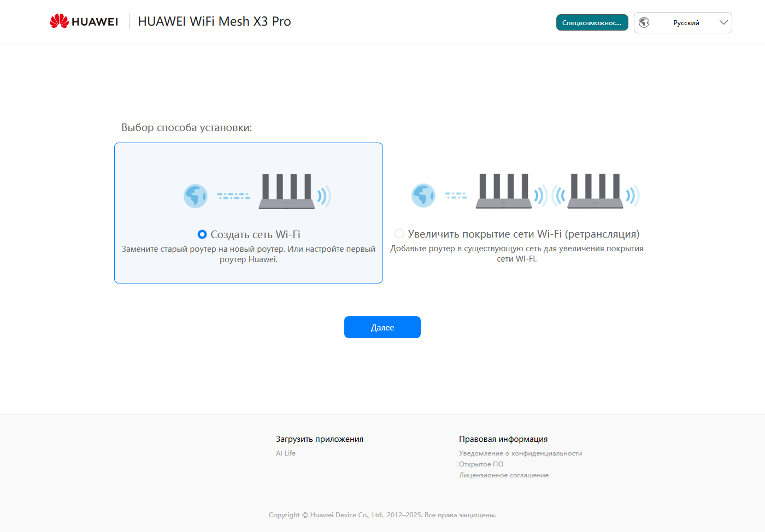Click the two-router relay illustration

(526, 191)
